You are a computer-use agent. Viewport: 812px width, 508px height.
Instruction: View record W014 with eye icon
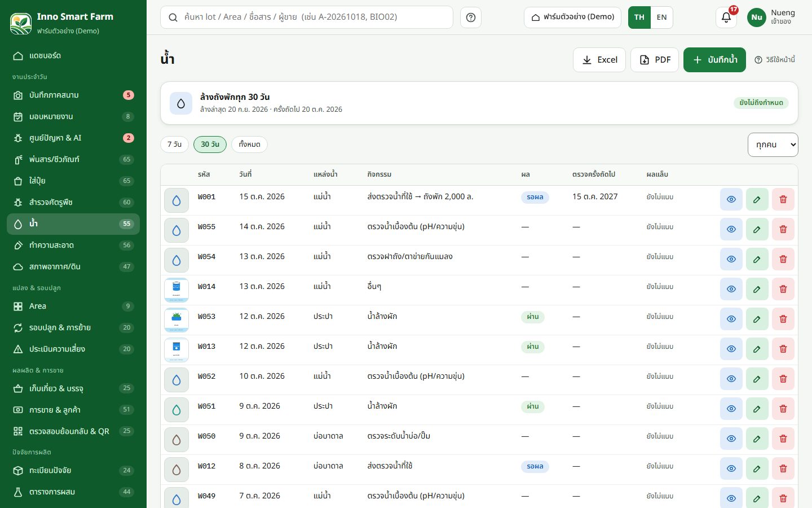coord(731,289)
